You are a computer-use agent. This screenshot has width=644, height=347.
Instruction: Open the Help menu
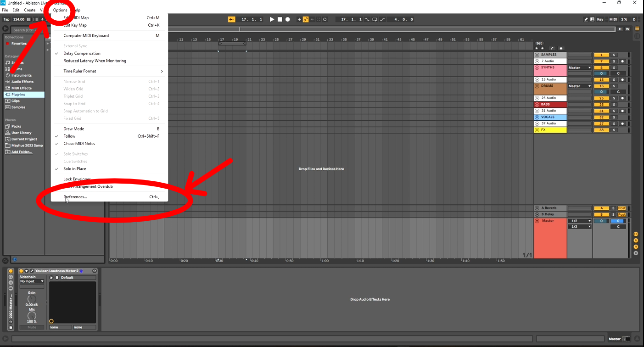pos(76,10)
